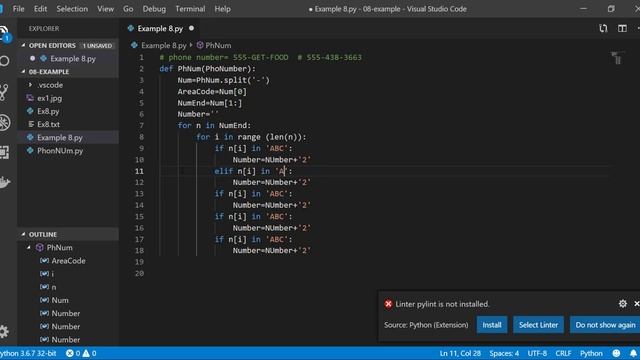The image size is (640, 360).
Task: Click the PhNum symbol icon in breadcrumb
Action: 200,45
